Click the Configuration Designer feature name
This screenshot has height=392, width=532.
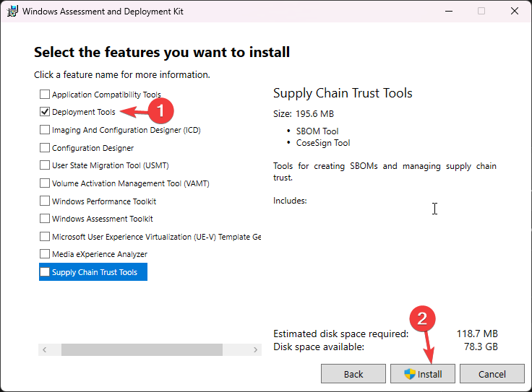93,148
